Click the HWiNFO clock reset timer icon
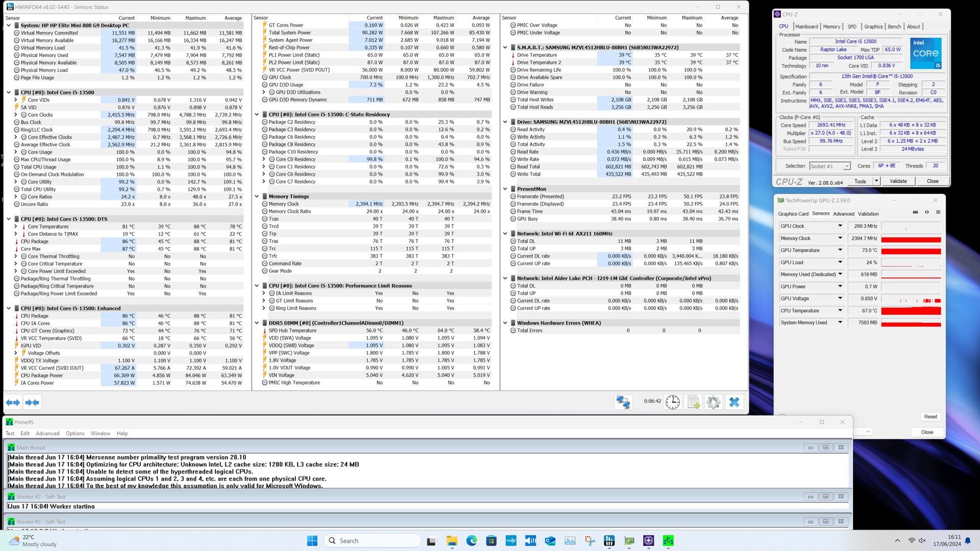 pos(673,402)
